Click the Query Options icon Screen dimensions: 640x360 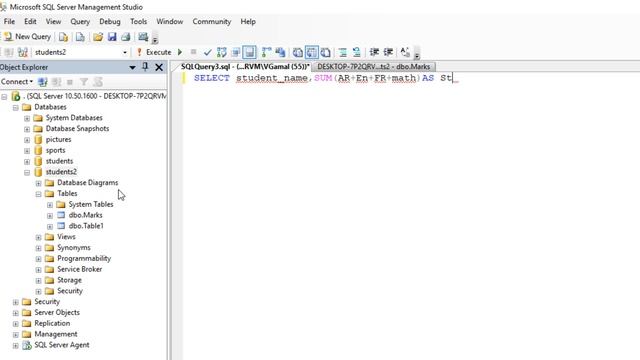click(x=236, y=52)
